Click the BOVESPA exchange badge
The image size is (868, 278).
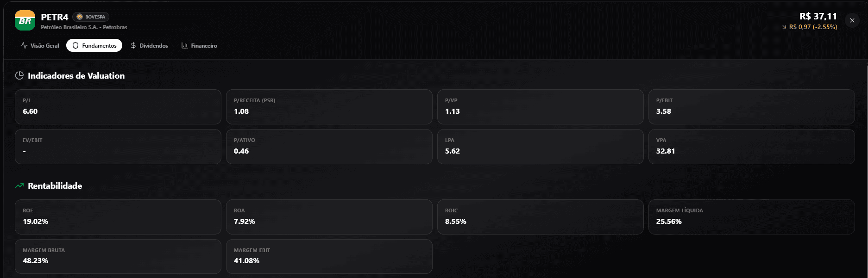(91, 17)
